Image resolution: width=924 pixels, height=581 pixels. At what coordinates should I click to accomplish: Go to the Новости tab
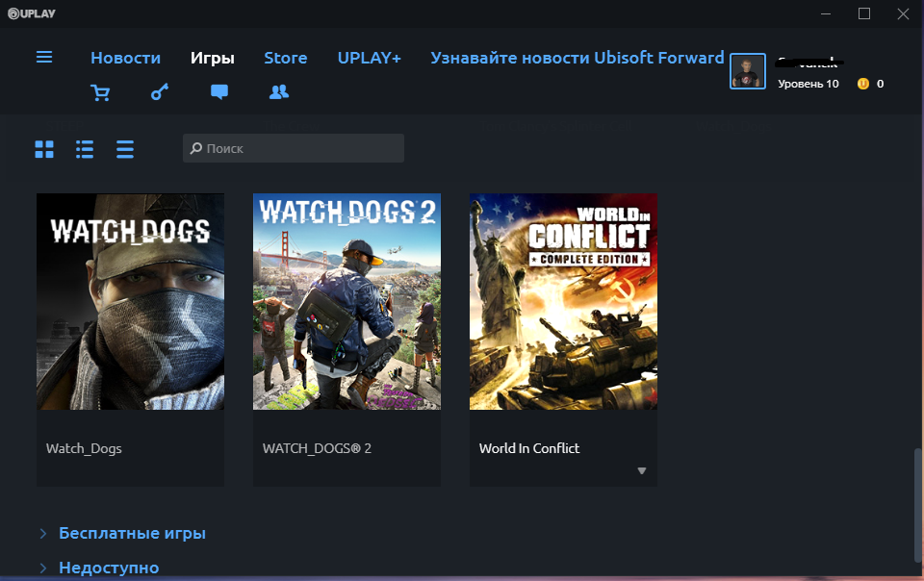click(x=125, y=58)
